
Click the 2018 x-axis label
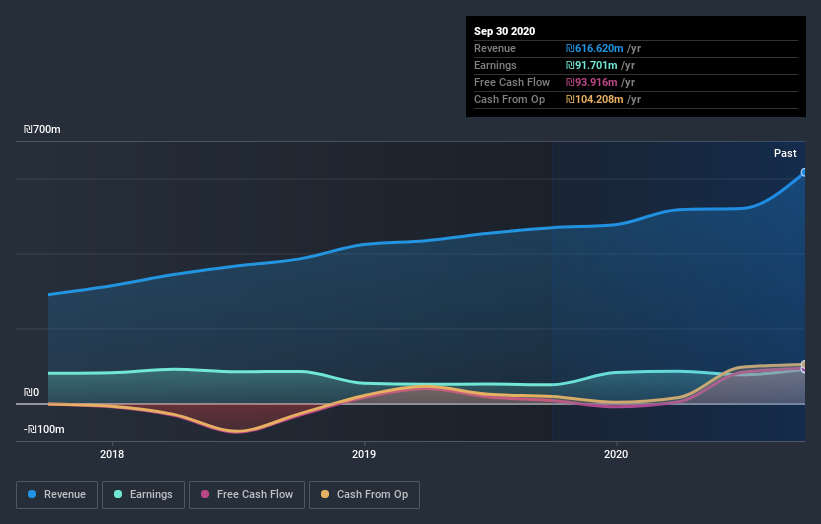coord(112,454)
